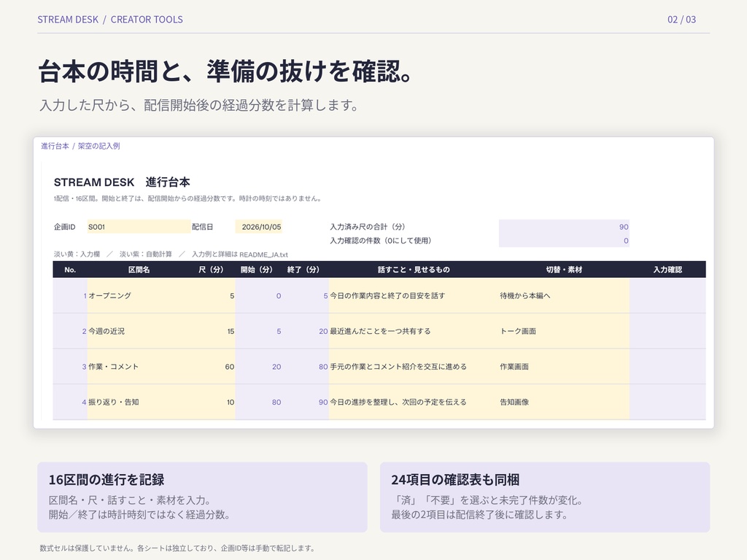Click the headline 台本の時間と、準備の抜けを確認。
The width and height of the screenshot is (747, 560).
[x=225, y=71]
